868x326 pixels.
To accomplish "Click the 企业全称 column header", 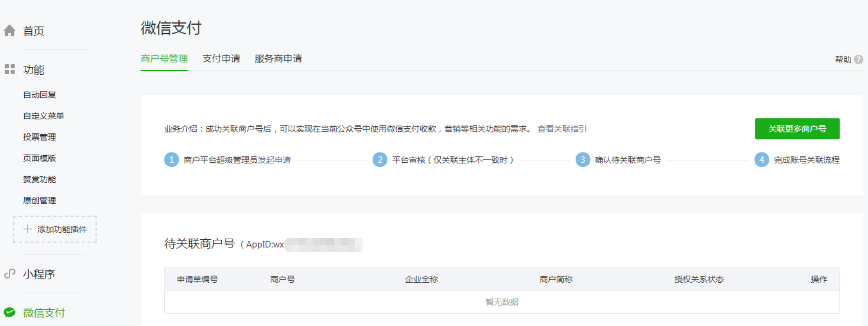I will [x=421, y=279].
